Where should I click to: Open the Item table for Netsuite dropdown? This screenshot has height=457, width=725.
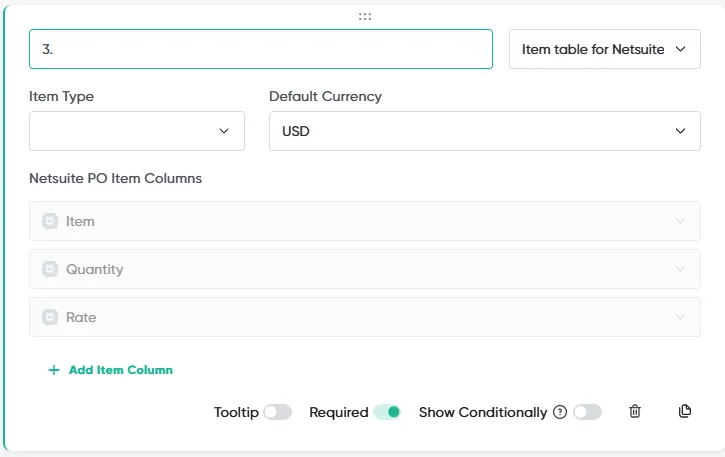(605, 49)
